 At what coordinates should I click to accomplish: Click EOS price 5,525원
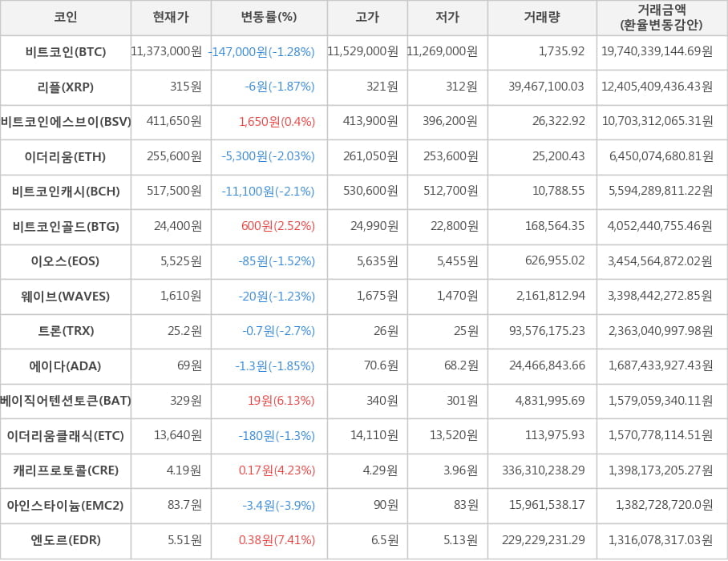181,261
